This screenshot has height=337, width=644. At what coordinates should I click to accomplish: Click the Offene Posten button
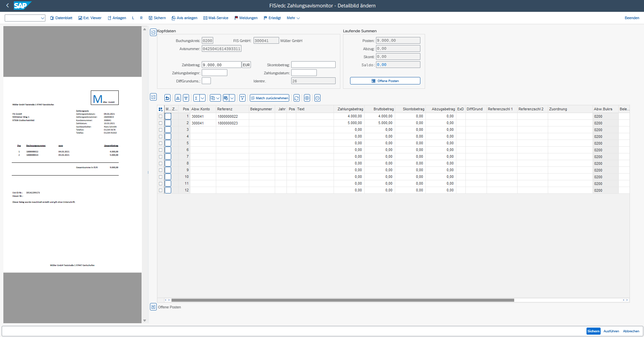[x=385, y=81]
